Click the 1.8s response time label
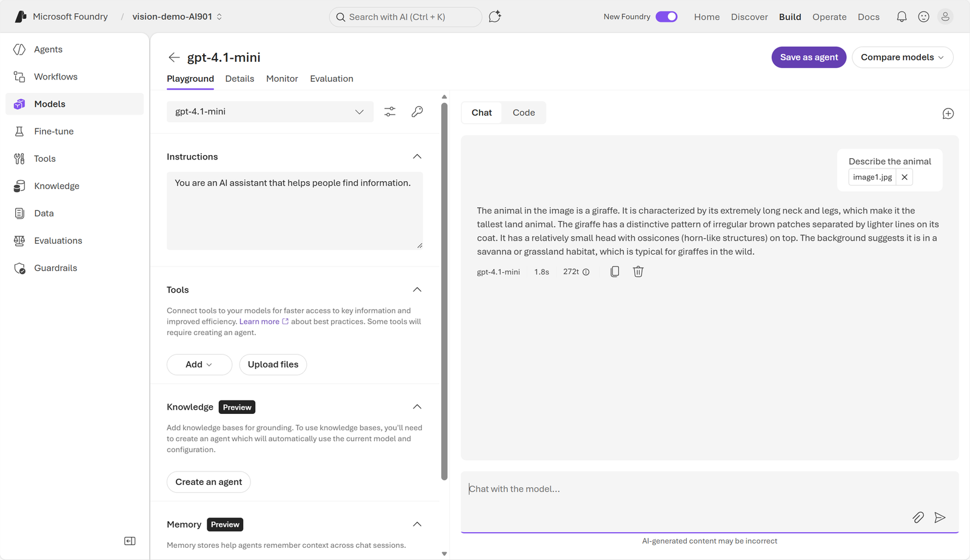 (541, 272)
